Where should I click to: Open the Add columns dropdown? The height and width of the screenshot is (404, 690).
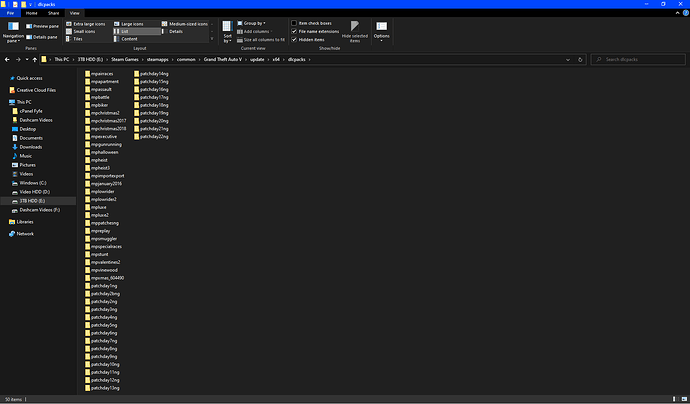pos(260,31)
